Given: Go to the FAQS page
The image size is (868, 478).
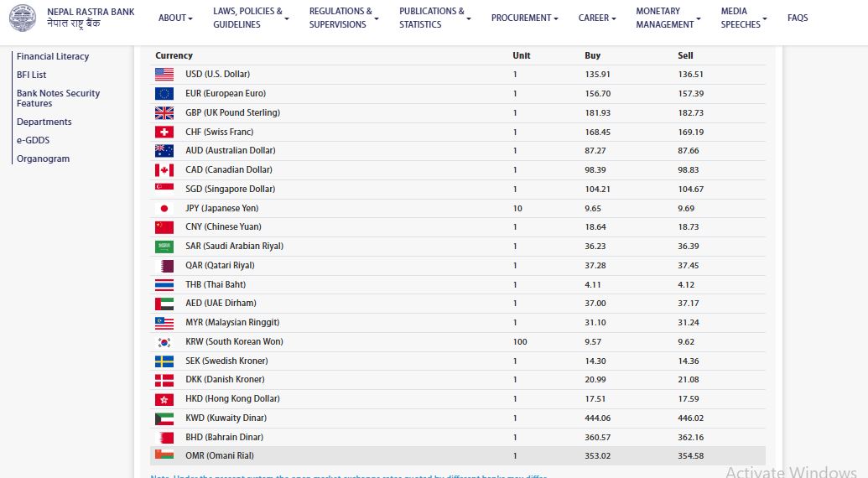Looking at the screenshot, I should pyautogui.click(x=798, y=18).
